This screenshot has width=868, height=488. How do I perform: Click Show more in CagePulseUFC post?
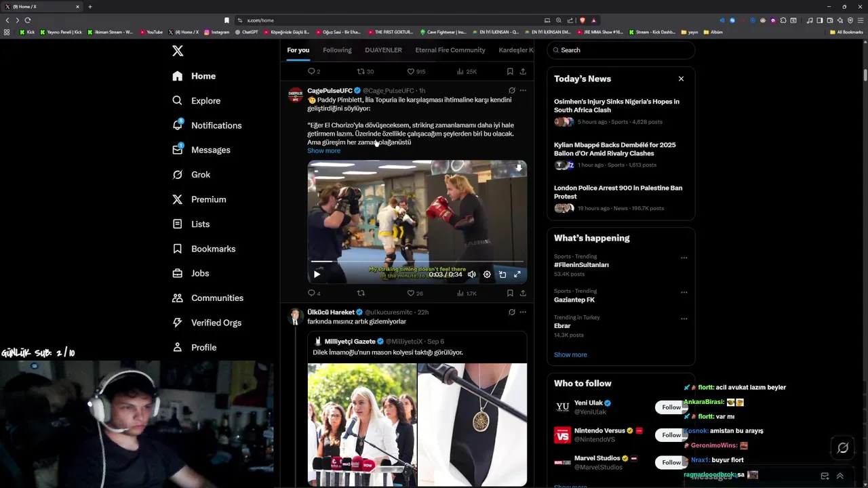(323, 150)
